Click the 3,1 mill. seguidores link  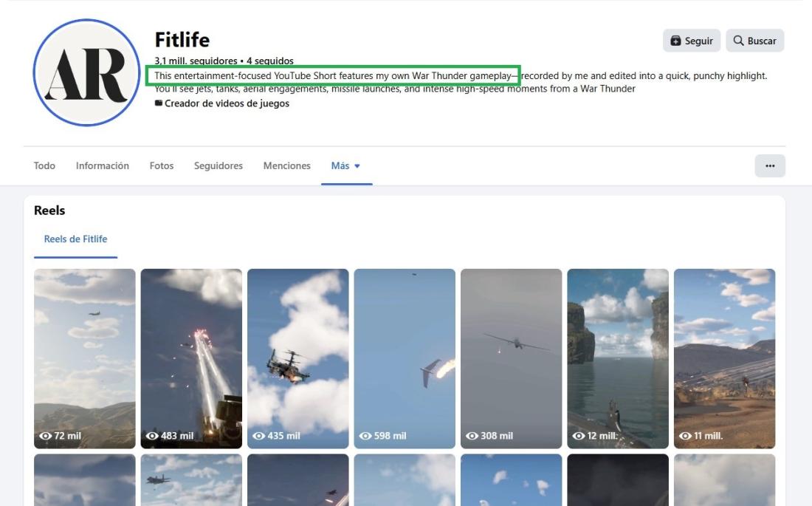point(196,61)
